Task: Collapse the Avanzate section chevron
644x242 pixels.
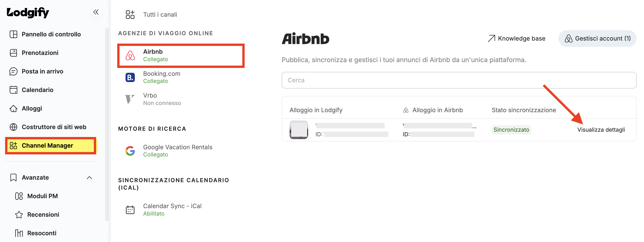Action: pyautogui.click(x=89, y=177)
